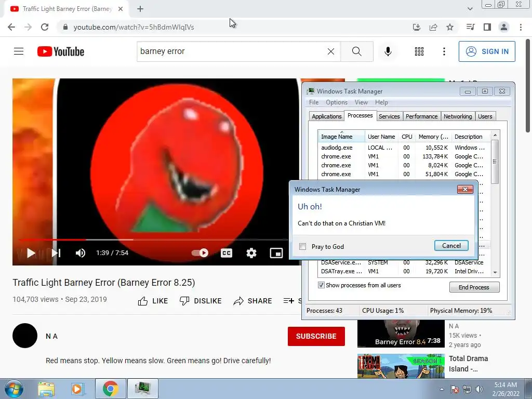Toggle Chrome side panel icon

pyautogui.click(x=487, y=27)
